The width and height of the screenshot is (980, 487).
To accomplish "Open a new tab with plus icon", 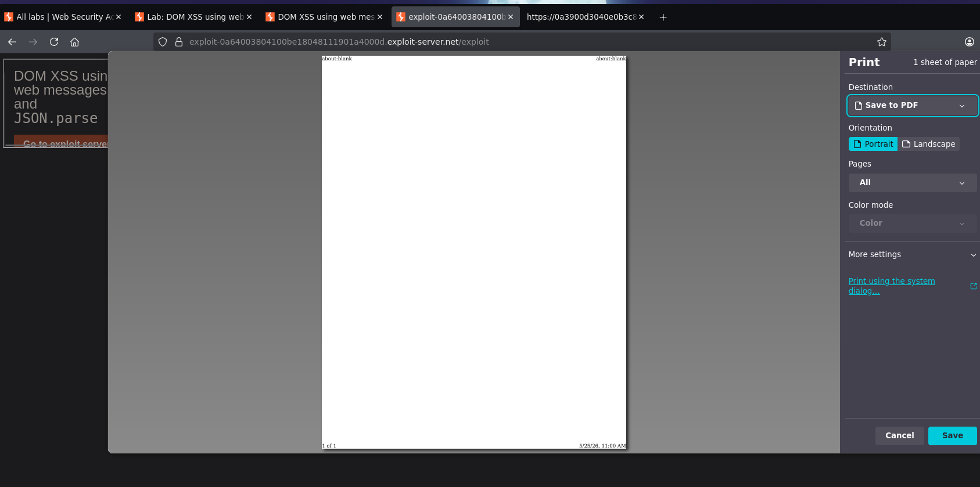I will (x=663, y=17).
